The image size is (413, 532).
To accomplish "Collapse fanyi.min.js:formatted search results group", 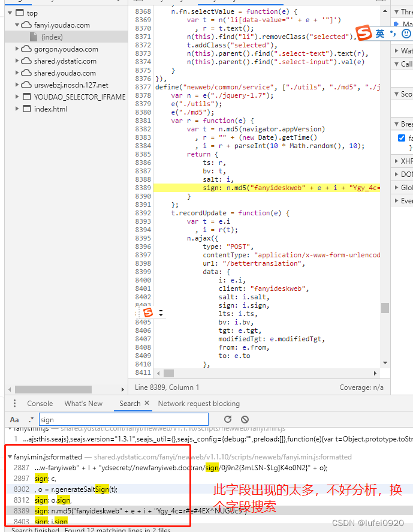I will point(10,457).
